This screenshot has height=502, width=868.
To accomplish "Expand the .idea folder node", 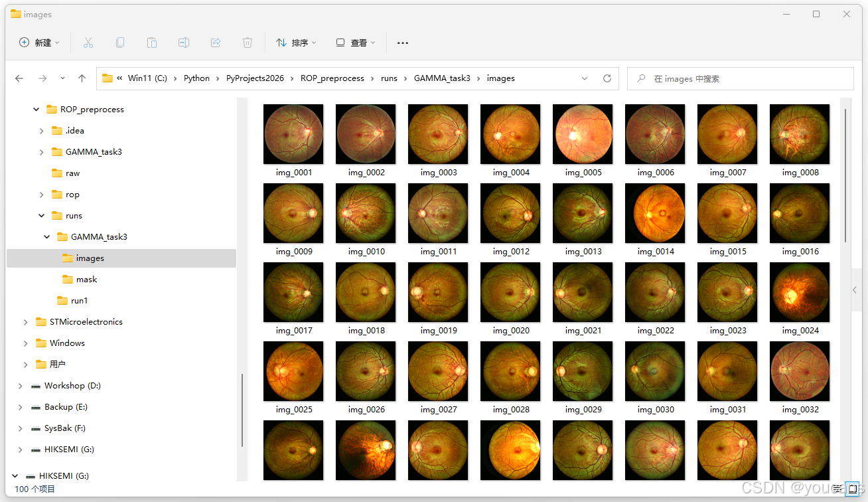I will [x=41, y=131].
